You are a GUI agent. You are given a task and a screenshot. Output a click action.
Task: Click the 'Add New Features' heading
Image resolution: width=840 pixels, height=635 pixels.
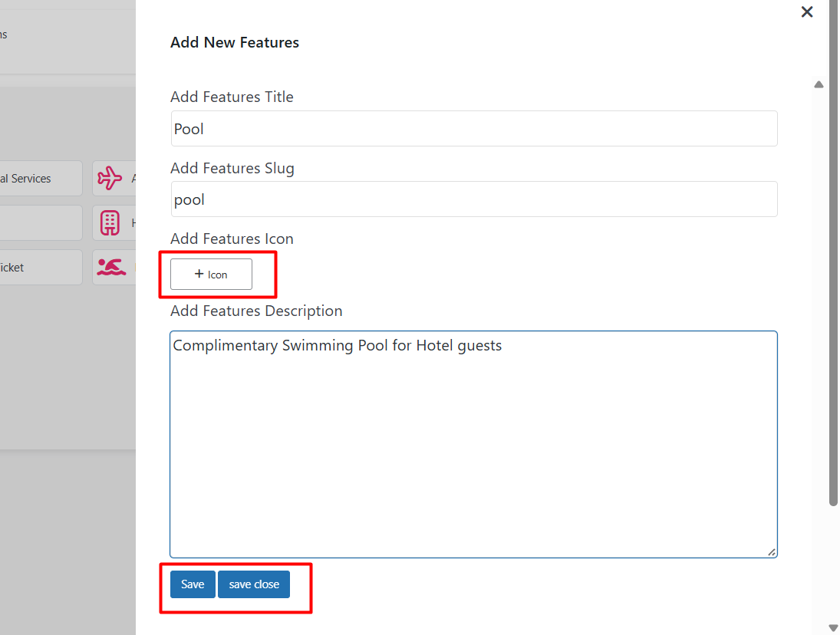click(235, 43)
